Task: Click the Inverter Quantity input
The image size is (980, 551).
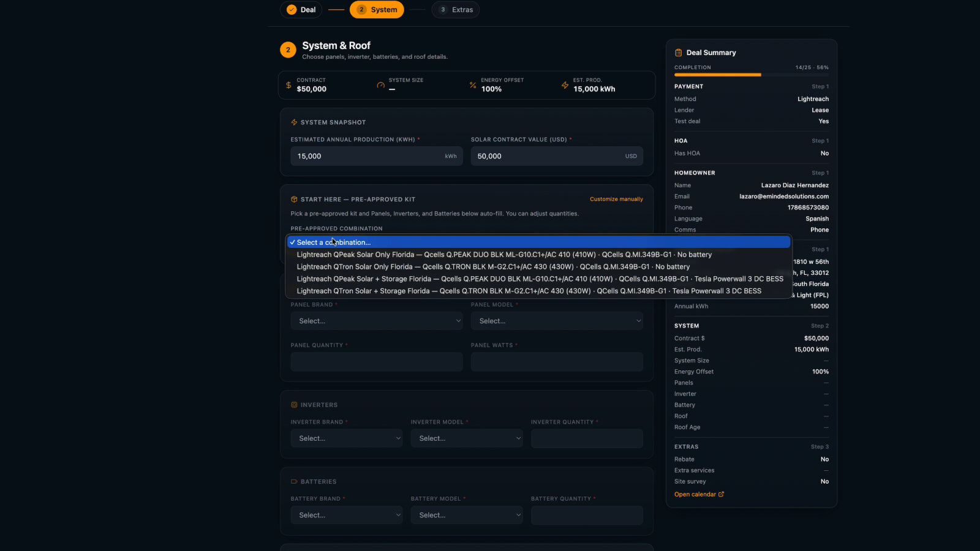Action: 587,438
